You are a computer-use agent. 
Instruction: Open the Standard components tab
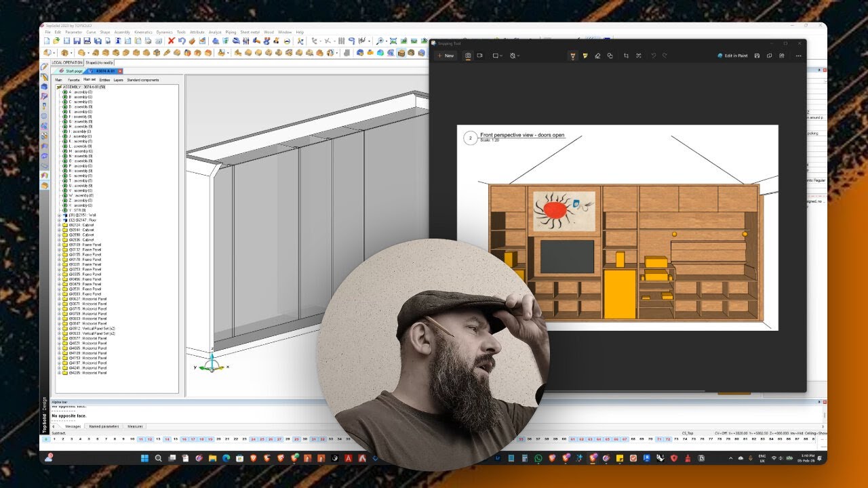point(143,80)
